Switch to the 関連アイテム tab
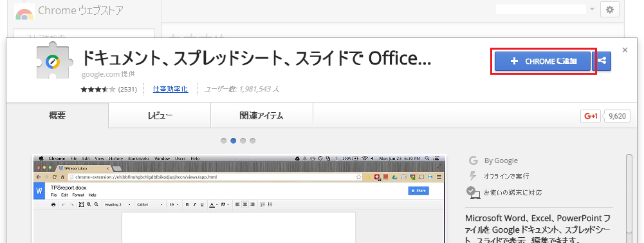 262,115
